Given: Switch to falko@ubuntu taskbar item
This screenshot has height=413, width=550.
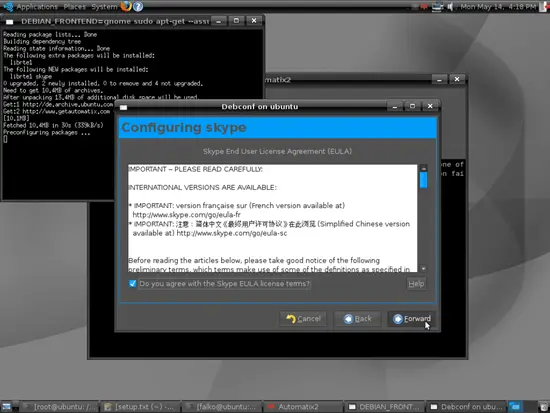Looking at the screenshot, I should 222,407.
